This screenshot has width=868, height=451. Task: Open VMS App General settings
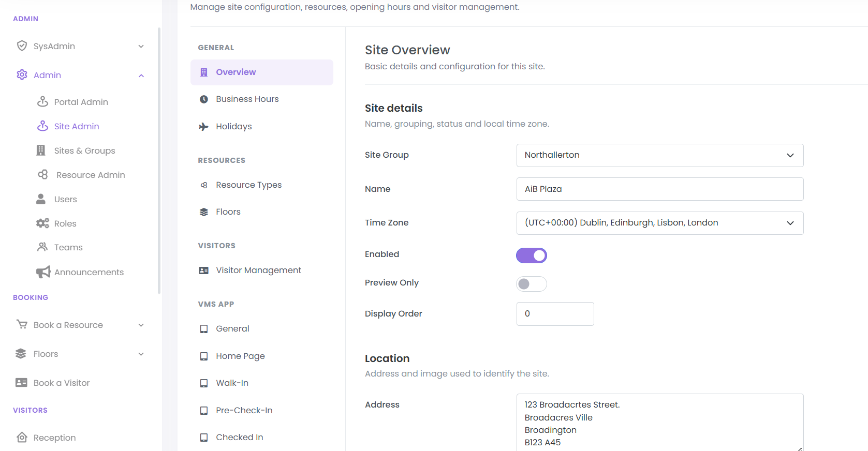(x=262, y=329)
